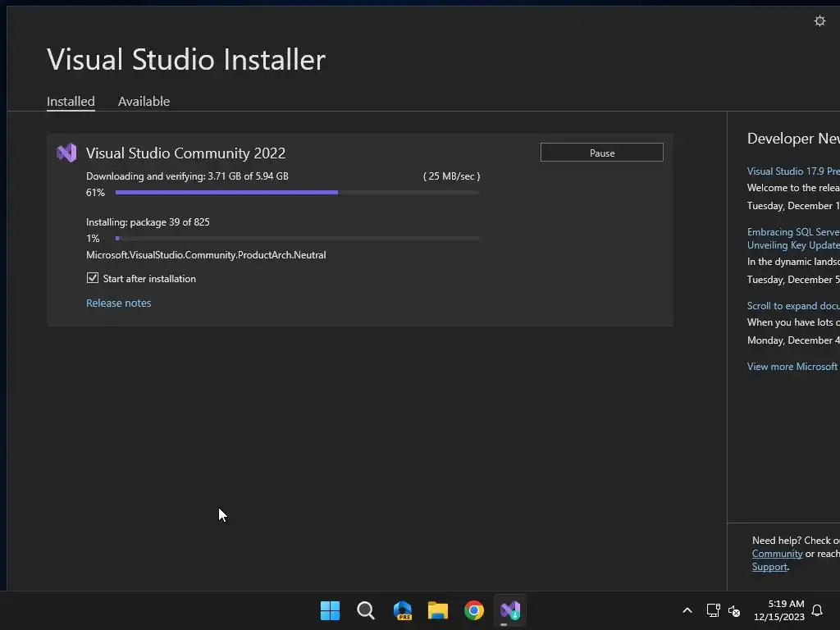Select Visual Studio Installer taskbar icon
This screenshot has width=840, height=630.
click(x=510, y=610)
